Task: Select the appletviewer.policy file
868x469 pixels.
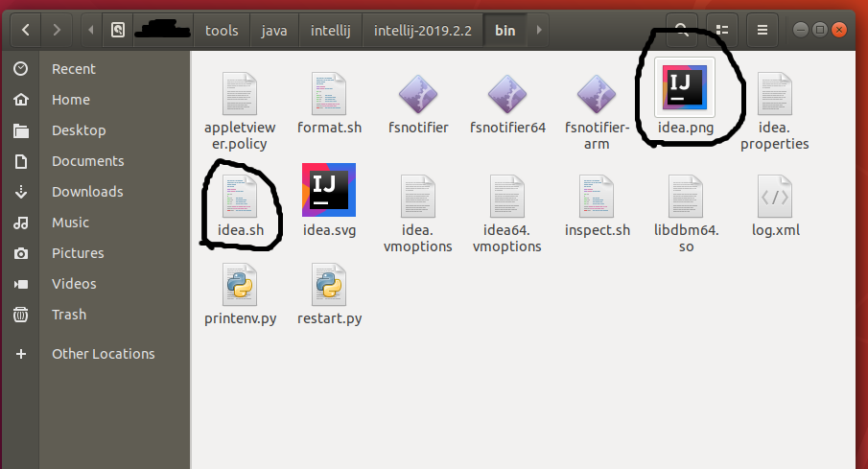Action: coord(240,112)
